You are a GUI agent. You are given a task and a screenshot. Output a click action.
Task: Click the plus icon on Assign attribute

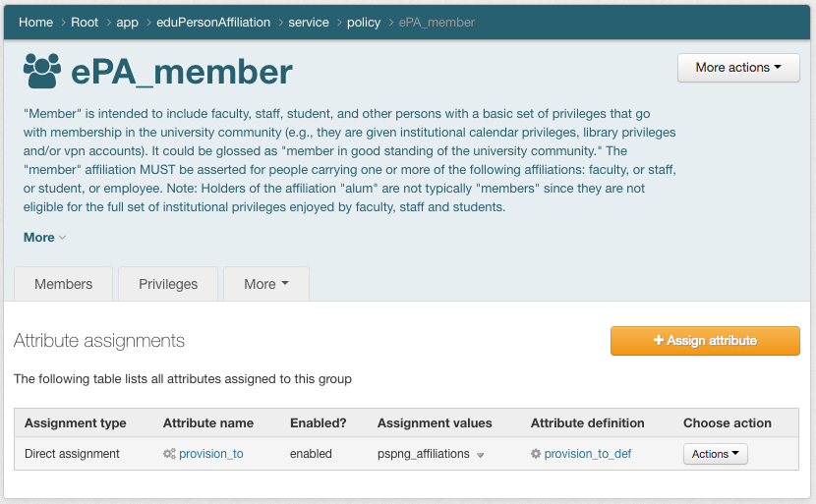[x=659, y=341]
